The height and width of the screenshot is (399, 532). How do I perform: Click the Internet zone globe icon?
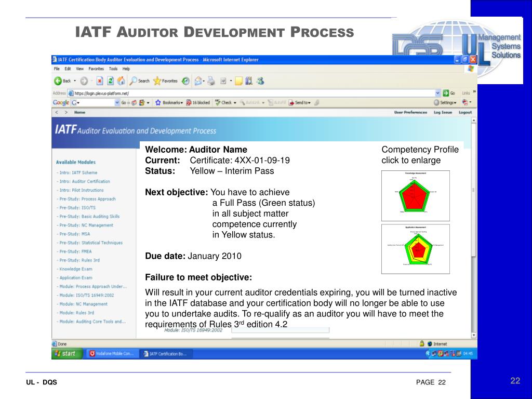point(430,344)
